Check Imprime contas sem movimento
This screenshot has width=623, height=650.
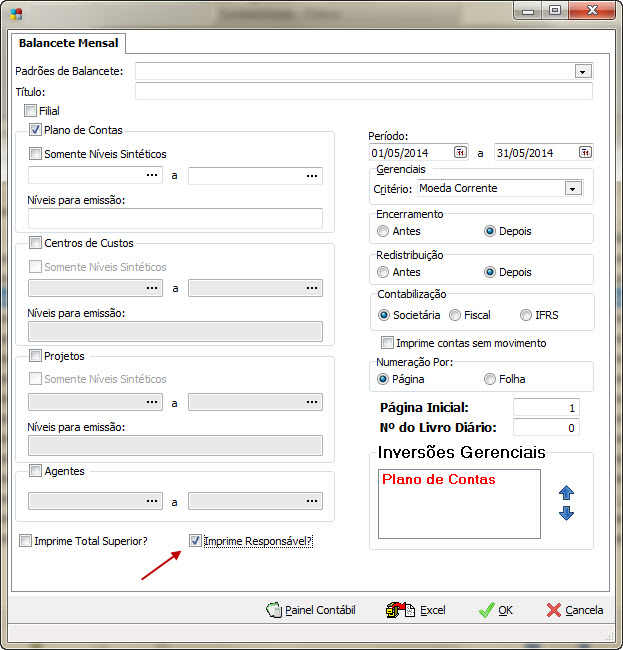tap(388, 343)
